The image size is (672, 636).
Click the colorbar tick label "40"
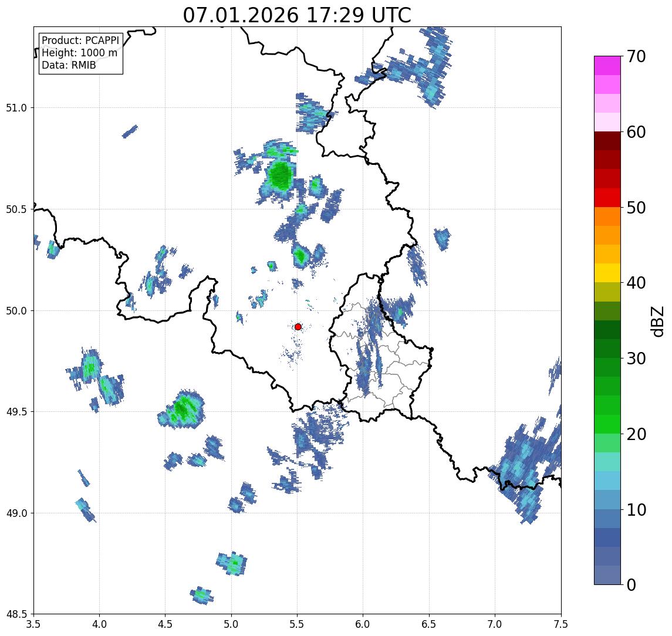tap(636, 283)
